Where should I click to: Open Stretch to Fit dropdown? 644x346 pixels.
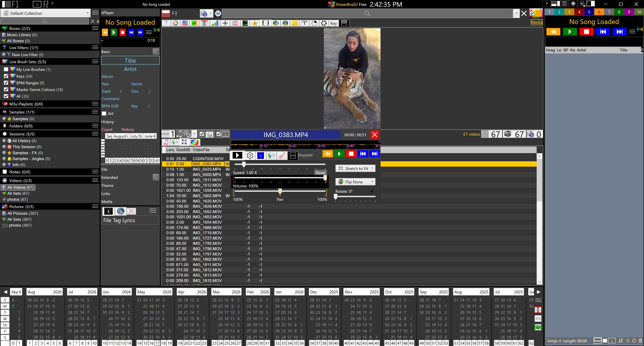[355, 168]
